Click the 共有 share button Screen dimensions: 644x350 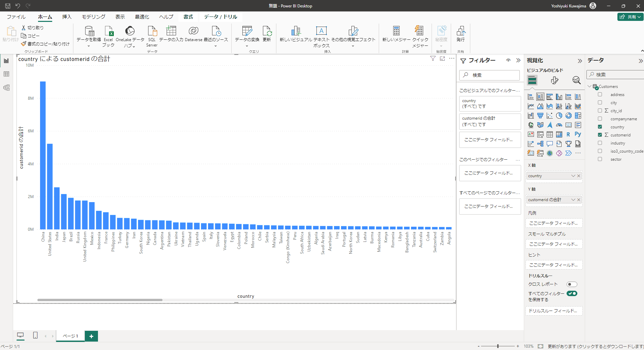[630, 17]
